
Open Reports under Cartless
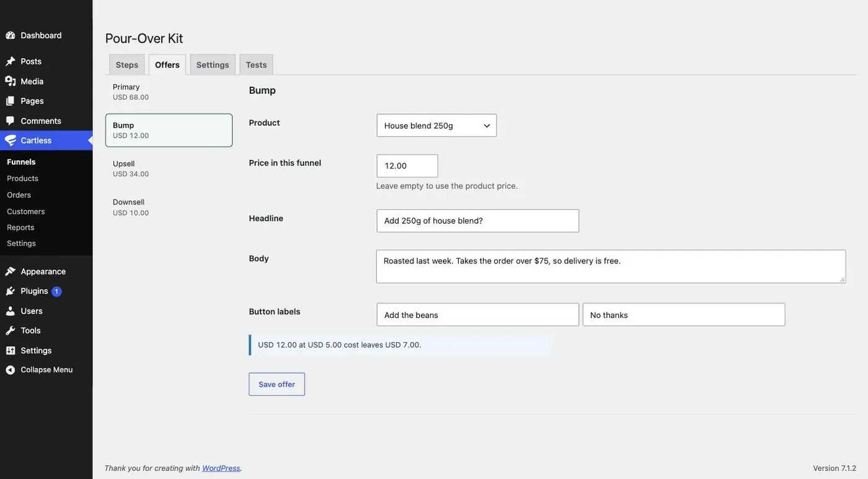click(20, 227)
